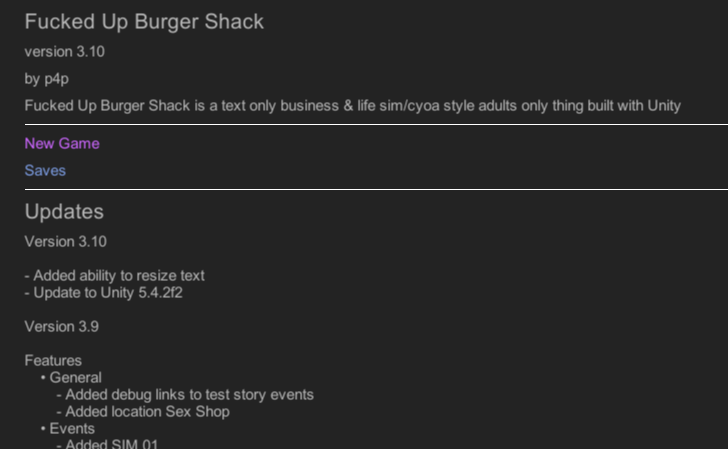This screenshot has width=728, height=449.
Task: Select the Added SIM 01 line
Action: 107,444
